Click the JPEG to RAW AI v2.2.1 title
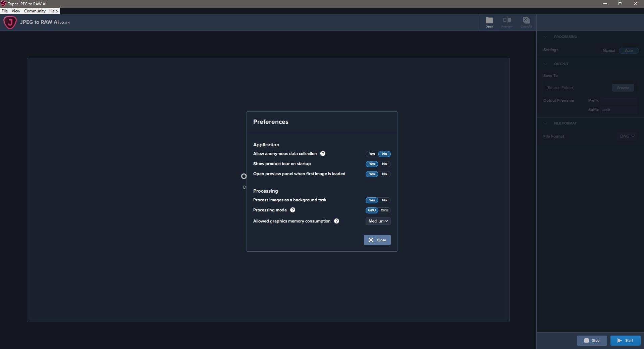 point(45,22)
